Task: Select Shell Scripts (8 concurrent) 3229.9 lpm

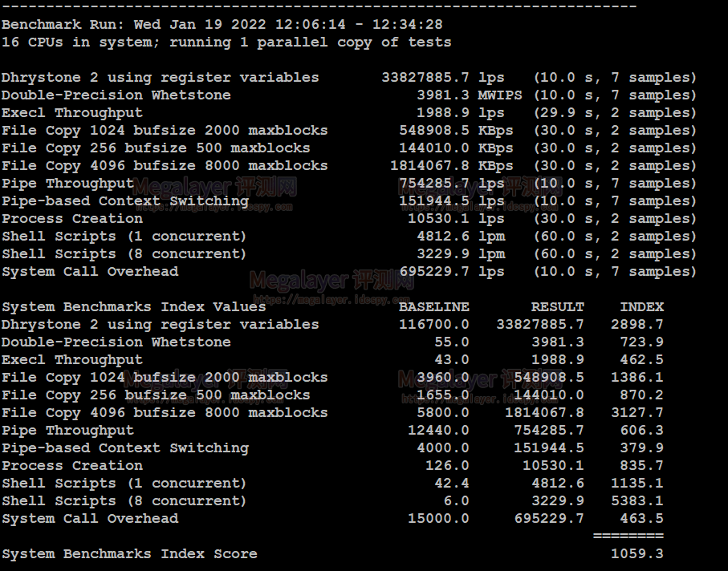Action: click(x=461, y=253)
